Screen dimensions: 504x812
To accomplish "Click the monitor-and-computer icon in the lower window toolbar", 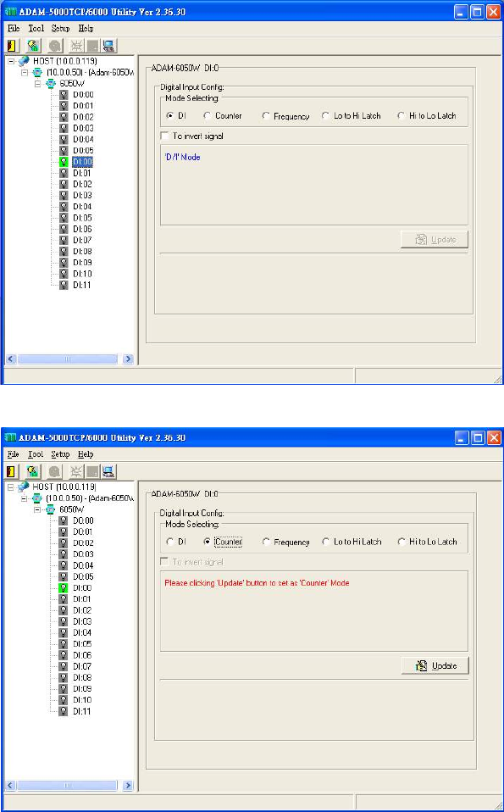I will click(108, 471).
